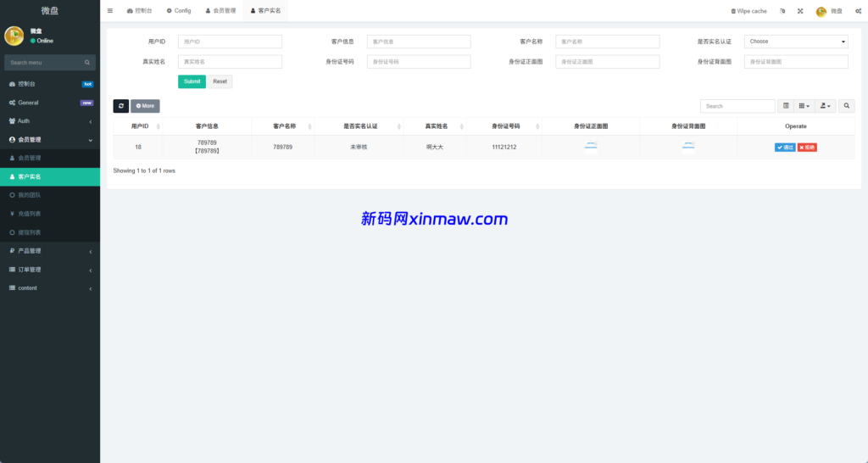The height and width of the screenshot is (463, 868).
Task: Expand the 产品管理 sidebar menu
Action: 50,251
